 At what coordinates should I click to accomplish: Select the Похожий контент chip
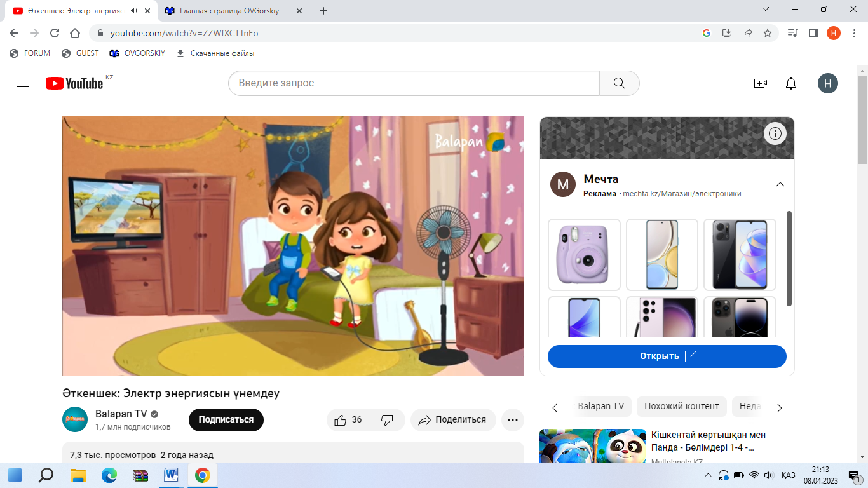tap(682, 406)
